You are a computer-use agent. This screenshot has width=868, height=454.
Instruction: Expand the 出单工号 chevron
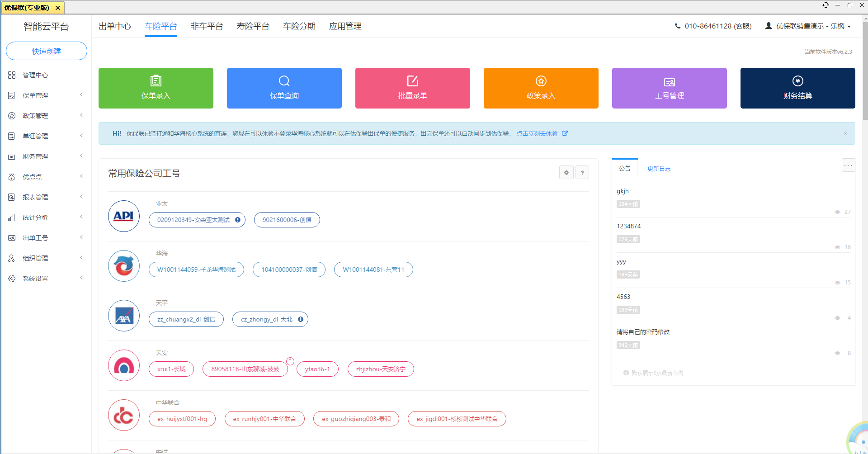coord(81,237)
